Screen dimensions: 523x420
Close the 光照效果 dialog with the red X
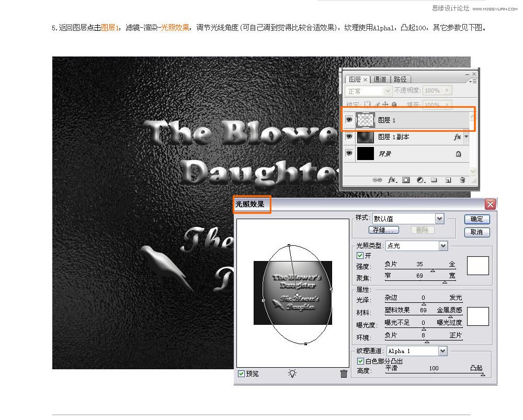pyautogui.click(x=490, y=204)
